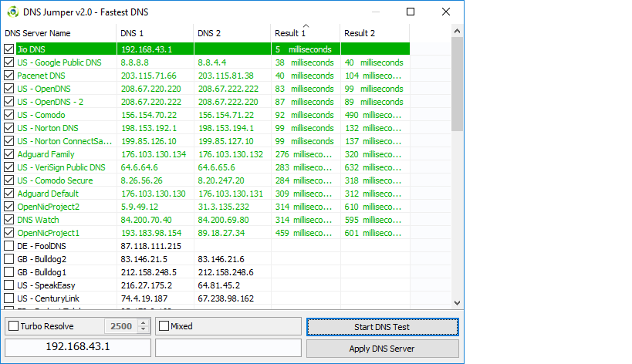
Task: Click the 203.115.71.66 address cell
Action: [149, 76]
